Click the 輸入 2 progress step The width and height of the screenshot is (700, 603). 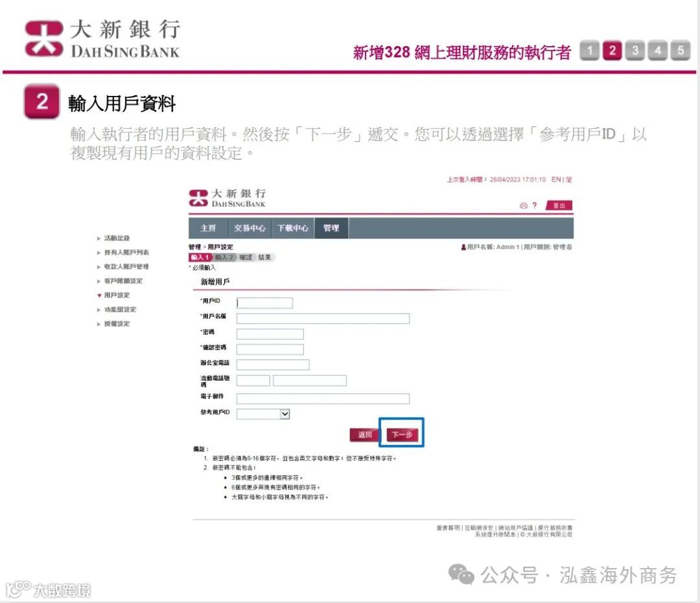click(x=224, y=257)
